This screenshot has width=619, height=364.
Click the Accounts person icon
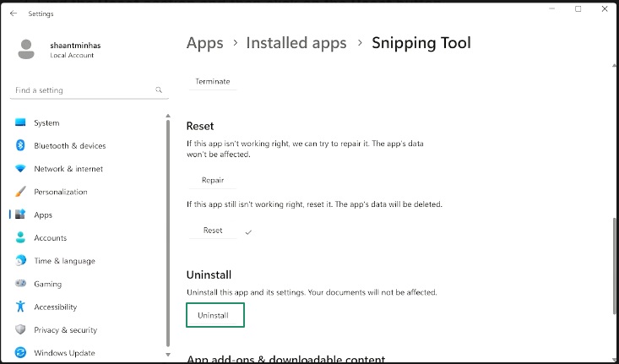(20, 237)
